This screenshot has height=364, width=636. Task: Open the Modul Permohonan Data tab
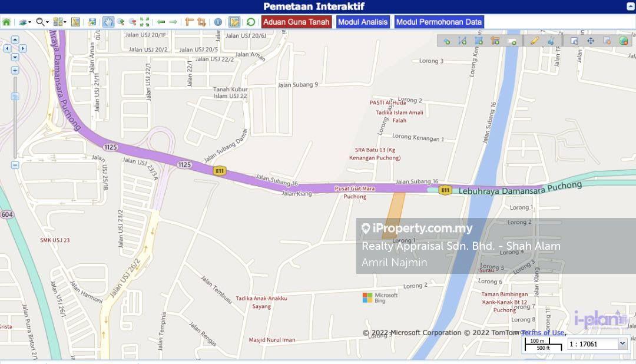(x=439, y=22)
